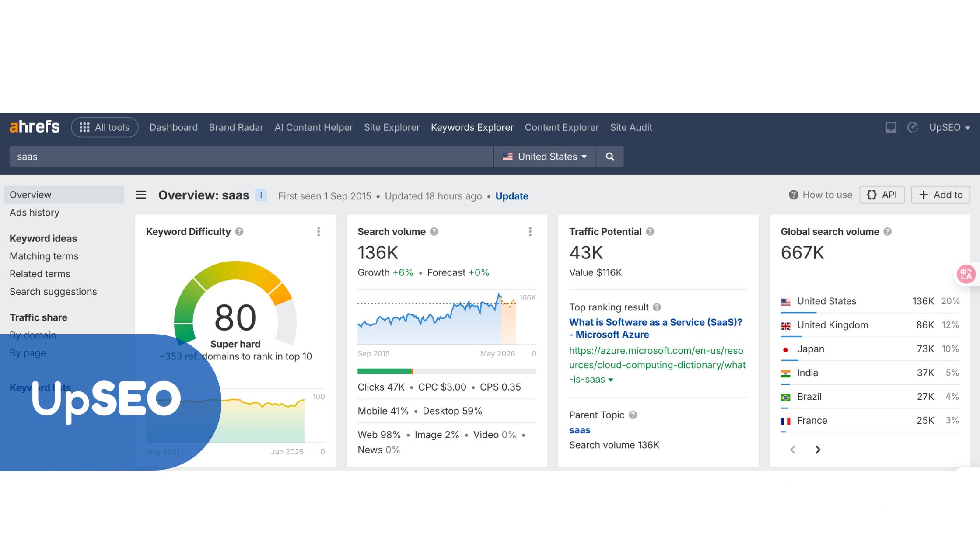The image size is (980, 551).
Task: Click the search volume trend chart
Action: 437,319
